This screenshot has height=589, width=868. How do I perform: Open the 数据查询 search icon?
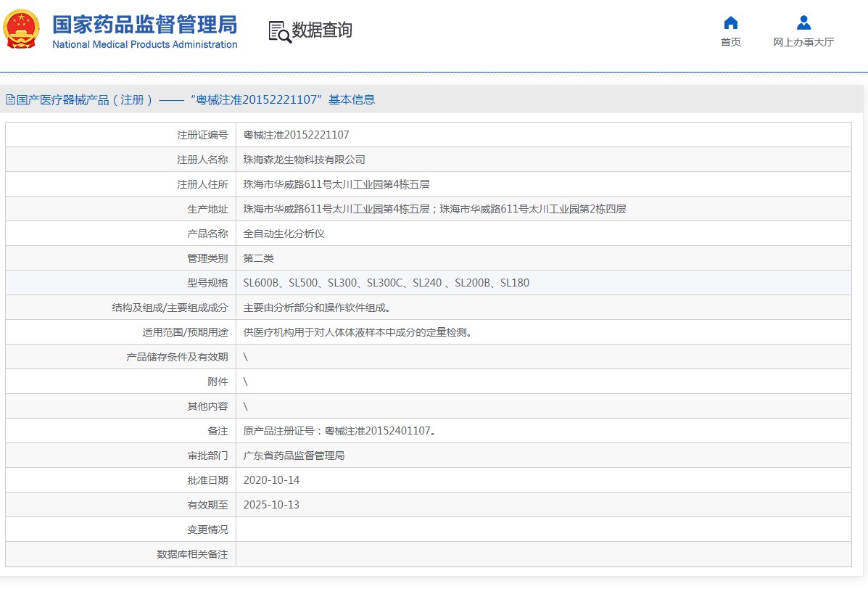coord(280,32)
